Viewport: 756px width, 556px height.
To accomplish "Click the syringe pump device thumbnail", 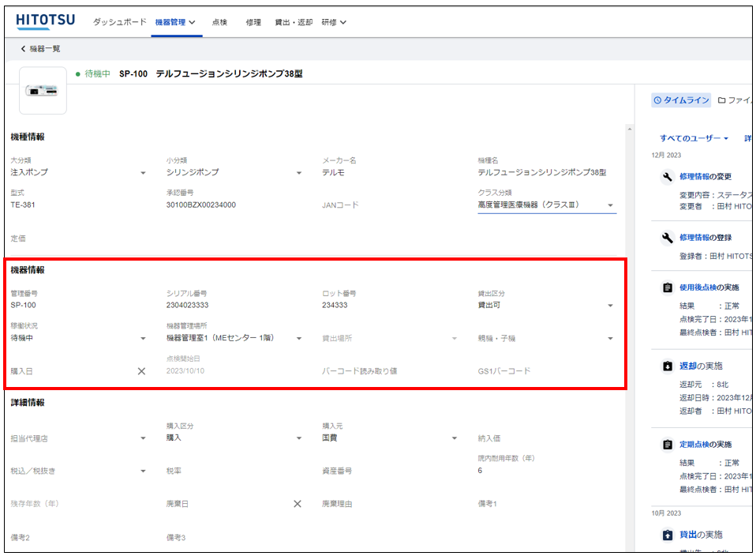I will pos(43,91).
